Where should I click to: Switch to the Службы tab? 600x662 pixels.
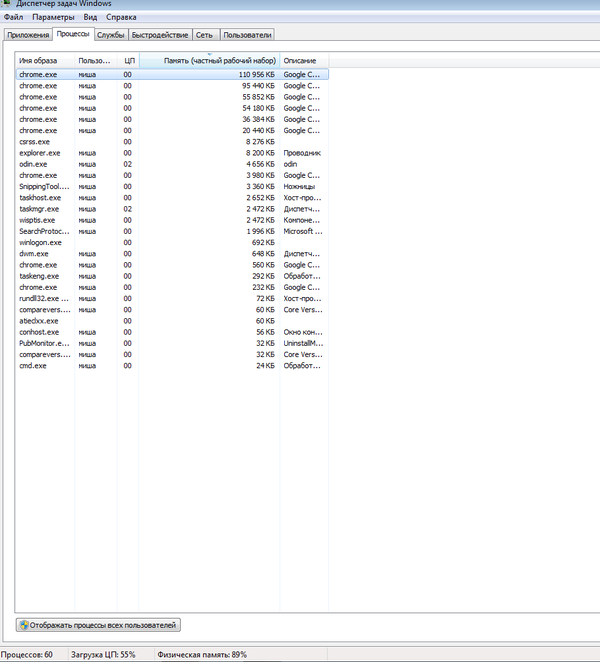tap(110, 35)
